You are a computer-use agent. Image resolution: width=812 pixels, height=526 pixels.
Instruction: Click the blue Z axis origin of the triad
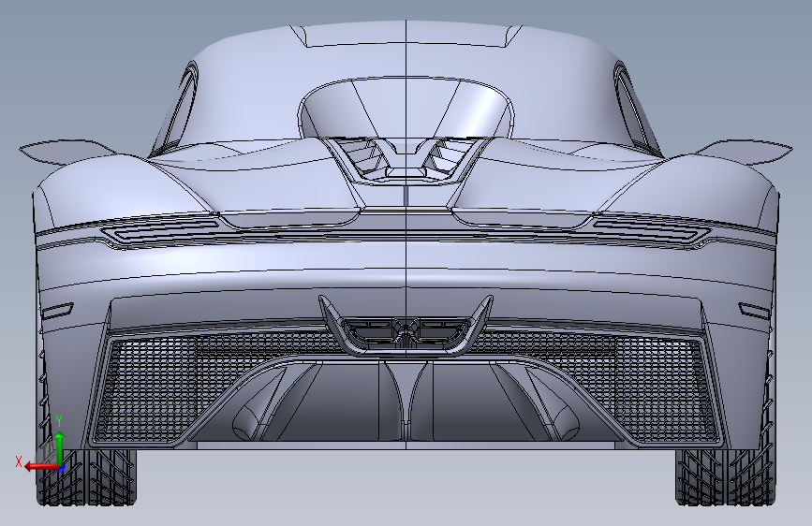coord(61,469)
